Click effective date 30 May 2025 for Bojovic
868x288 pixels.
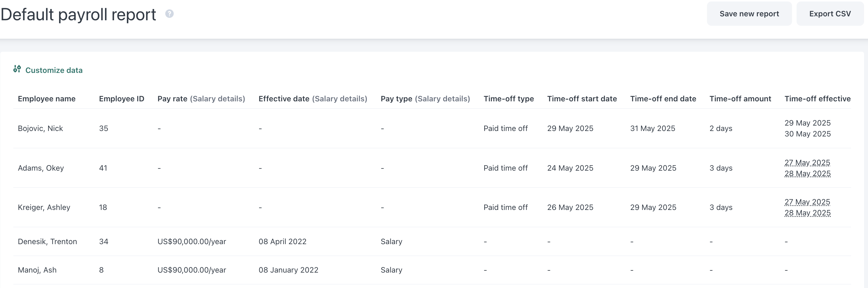807,134
